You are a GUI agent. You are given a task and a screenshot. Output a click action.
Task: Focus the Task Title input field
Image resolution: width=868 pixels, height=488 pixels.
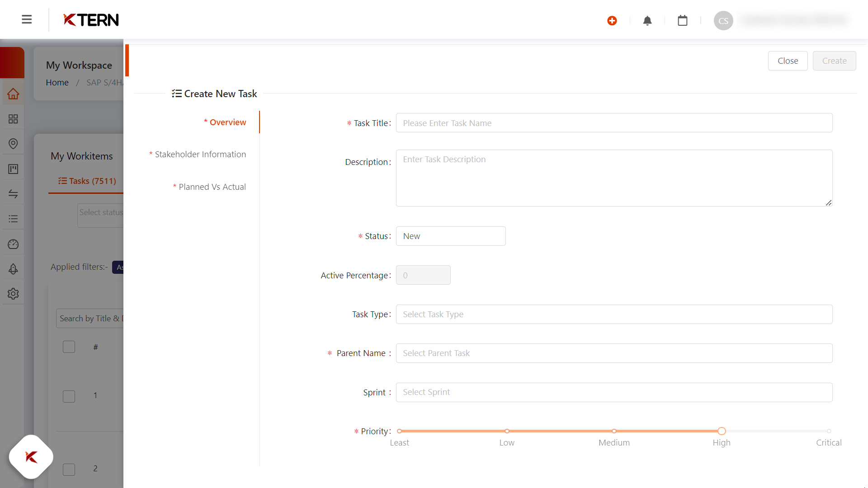pyautogui.click(x=614, y=123)
